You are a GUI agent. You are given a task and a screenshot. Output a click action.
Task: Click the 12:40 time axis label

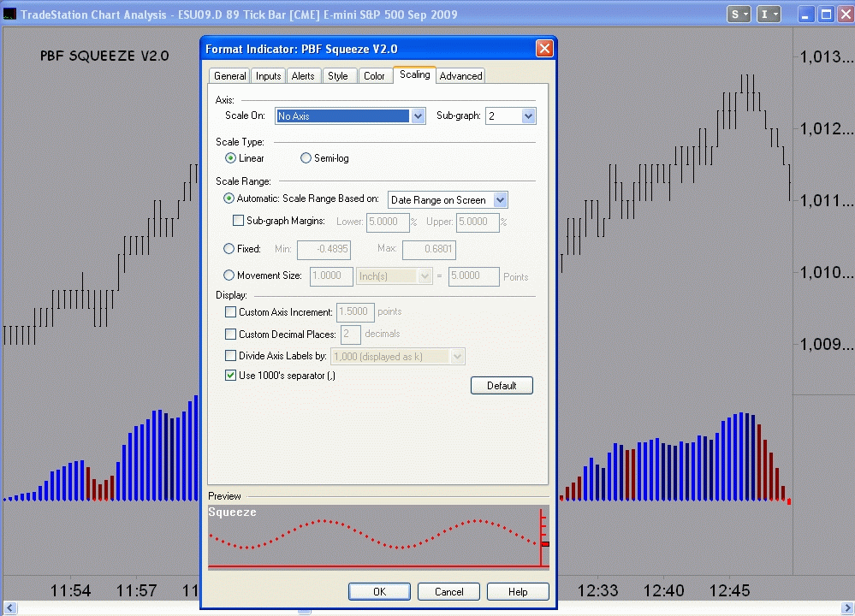[x=663, y=590]
